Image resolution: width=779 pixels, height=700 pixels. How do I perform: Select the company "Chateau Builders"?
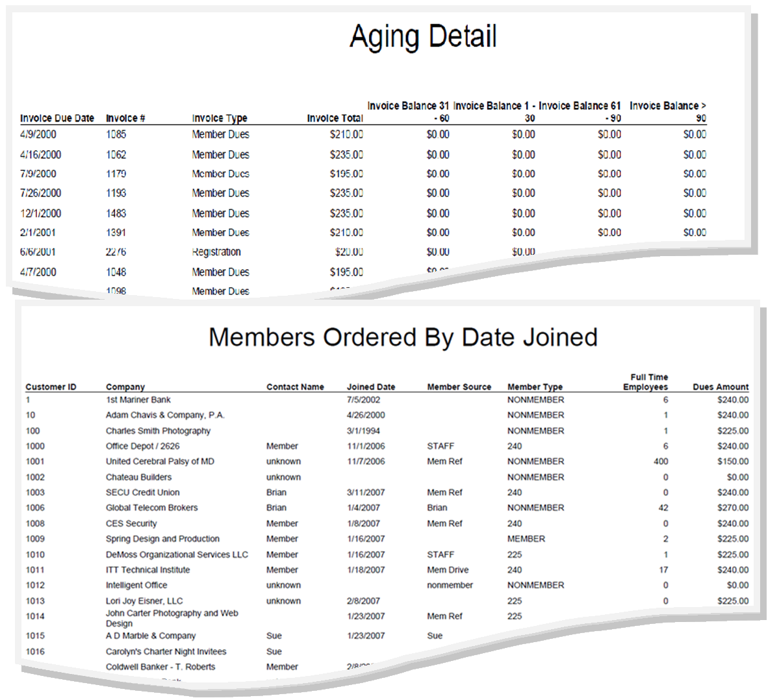[x=138, y=477]
